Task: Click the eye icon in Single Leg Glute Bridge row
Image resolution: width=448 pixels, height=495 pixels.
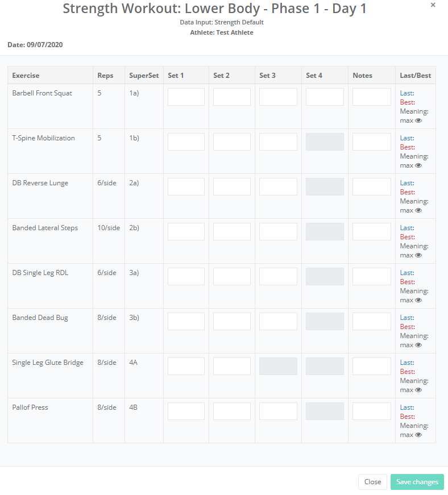Action: (418, 390)
